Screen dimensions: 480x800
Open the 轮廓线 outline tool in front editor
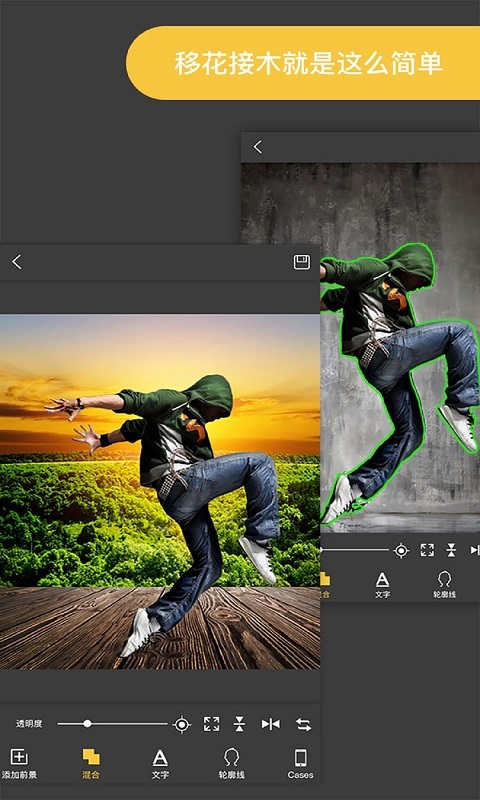(x=232, y=764)
